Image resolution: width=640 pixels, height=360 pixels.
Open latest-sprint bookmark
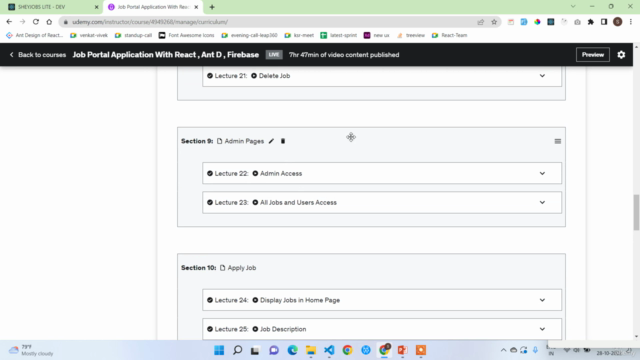[x=339, y=36]
